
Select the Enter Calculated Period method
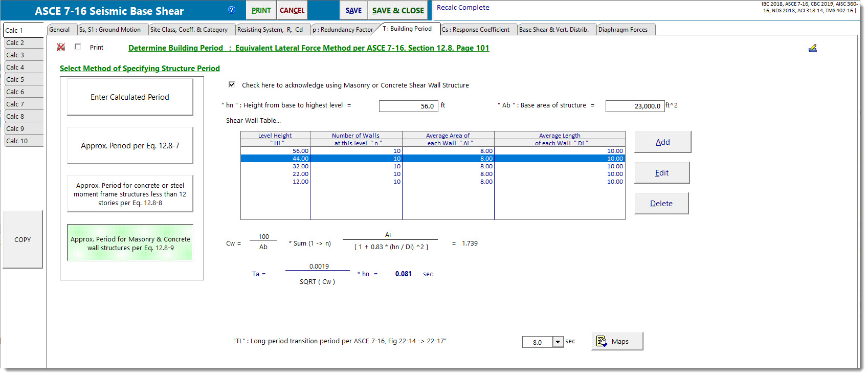[130, 97]
